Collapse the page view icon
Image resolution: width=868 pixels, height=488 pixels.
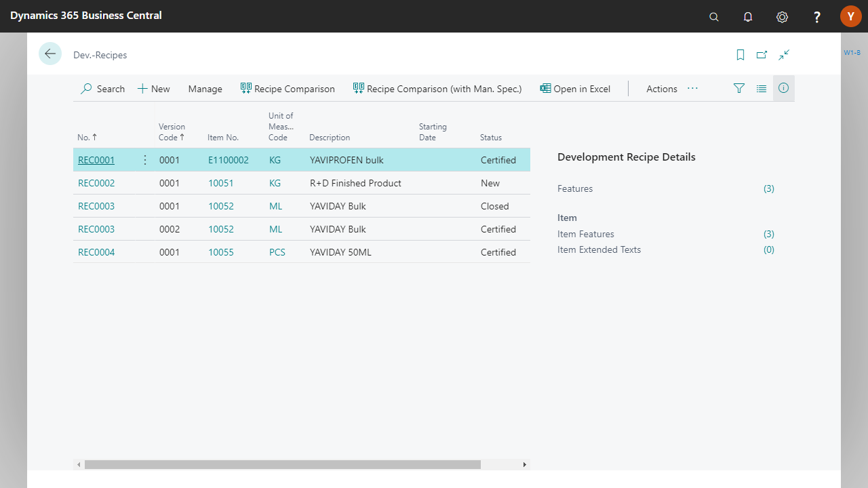[x=784, y=55]
